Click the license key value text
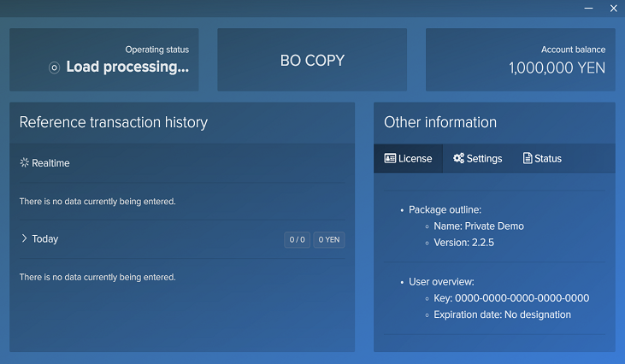Screen dimensions: 625x364 pos(522,298)
